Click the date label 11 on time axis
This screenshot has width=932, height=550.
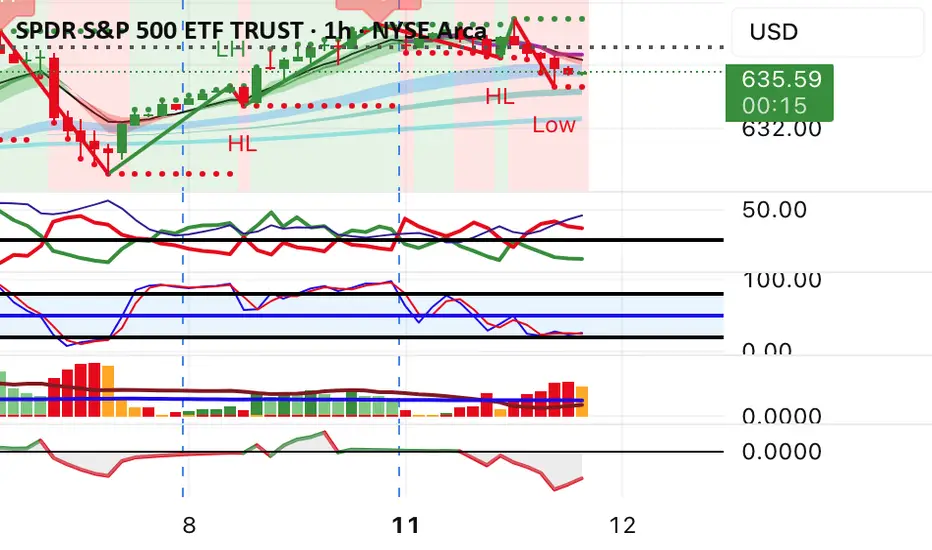pyautogui.click(x=406, y=525)
